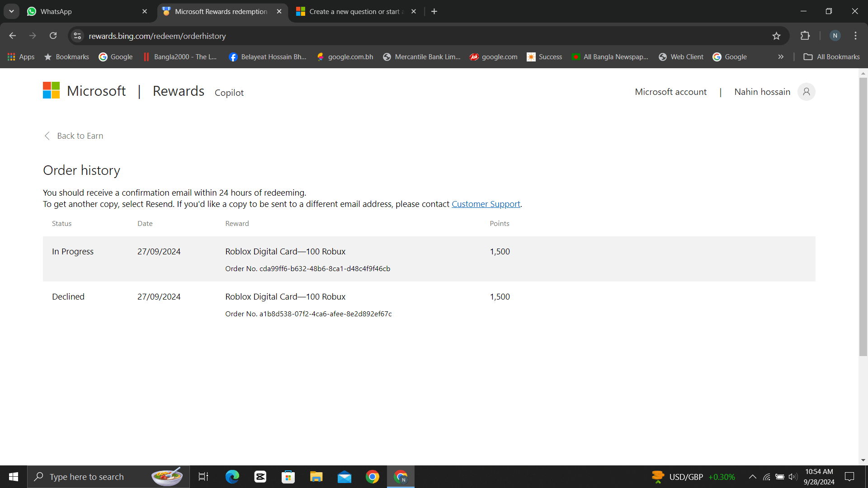Open the Customer Support link

coord(486,204)
